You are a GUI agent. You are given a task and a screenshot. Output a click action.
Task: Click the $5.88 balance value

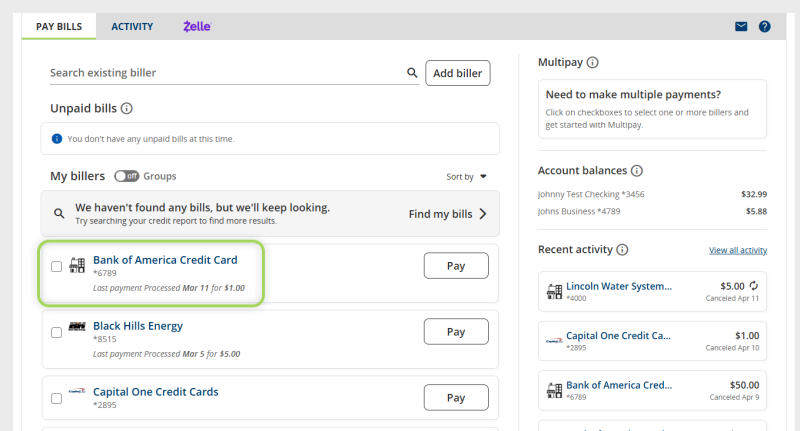(x=756, y=211)
